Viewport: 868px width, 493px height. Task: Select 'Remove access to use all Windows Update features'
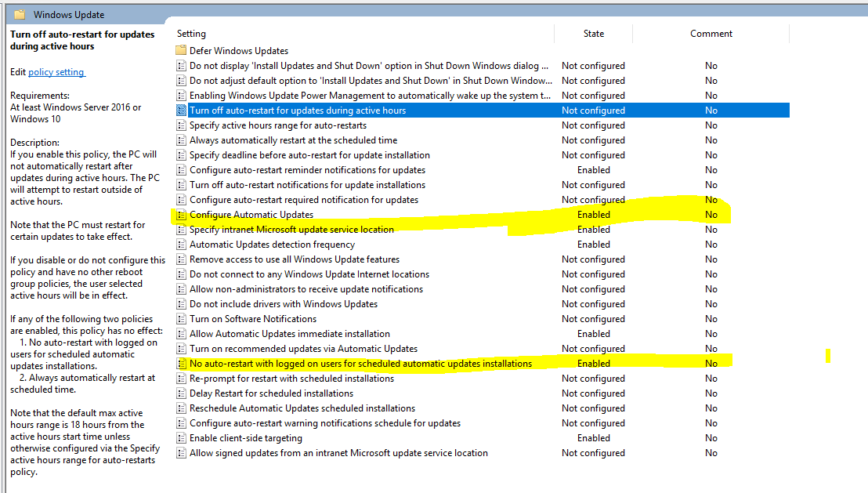(x=294, y=259)
